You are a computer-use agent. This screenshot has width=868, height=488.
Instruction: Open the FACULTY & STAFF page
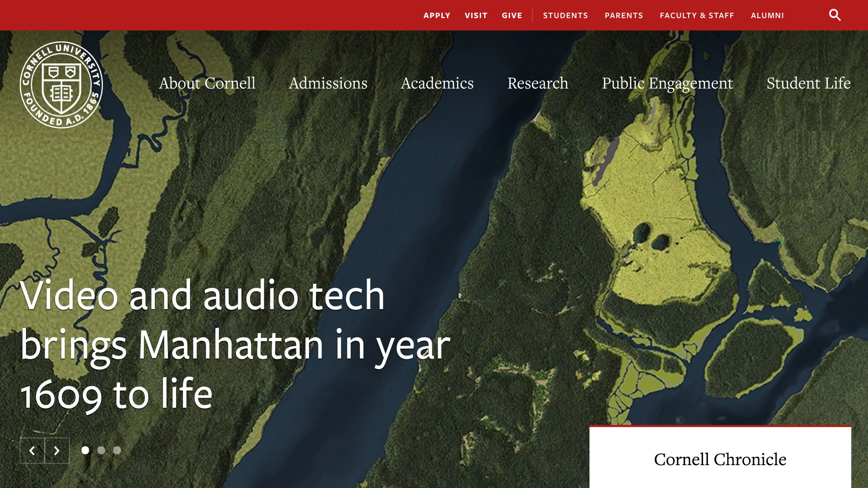click(696, 15)
